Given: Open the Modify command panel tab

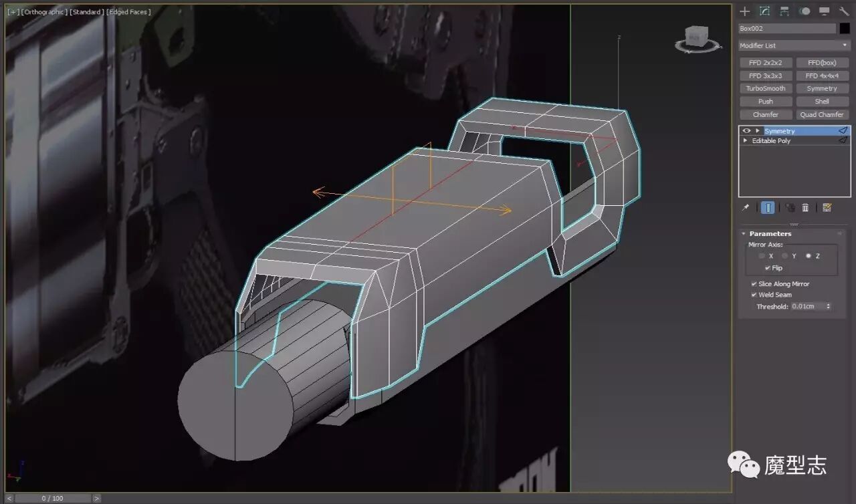Looking at the screenshot, I should coord(764,11).
